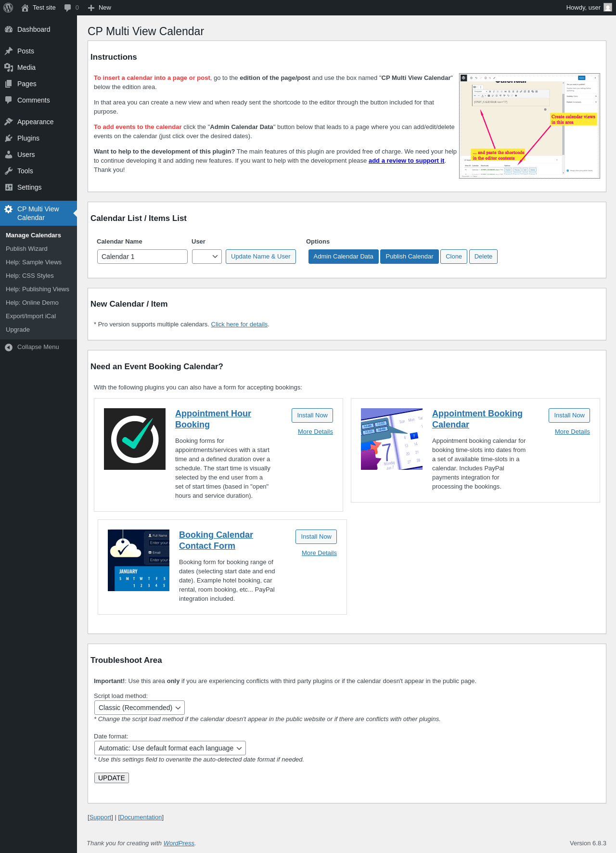Open Help: Publishing Views submenu item
616x853 pixels.
click(x=38, y=289)
